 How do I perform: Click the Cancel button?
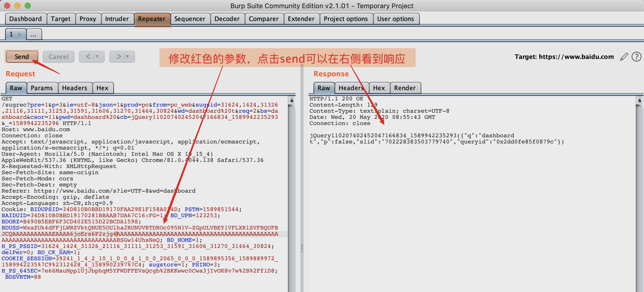[x=58, y=57]
